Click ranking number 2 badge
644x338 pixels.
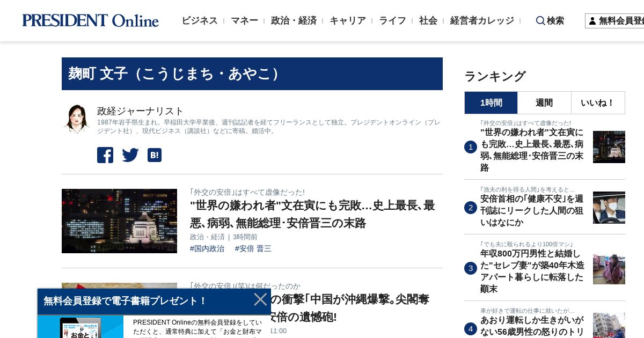tap(471, 208)
